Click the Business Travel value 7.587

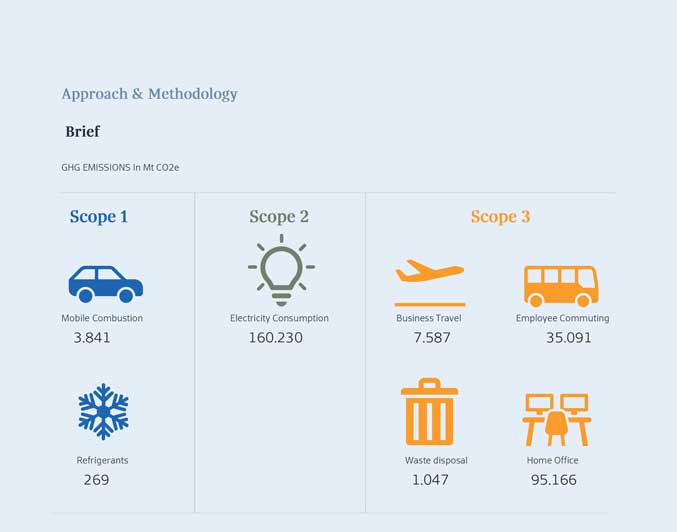[432, 338]
